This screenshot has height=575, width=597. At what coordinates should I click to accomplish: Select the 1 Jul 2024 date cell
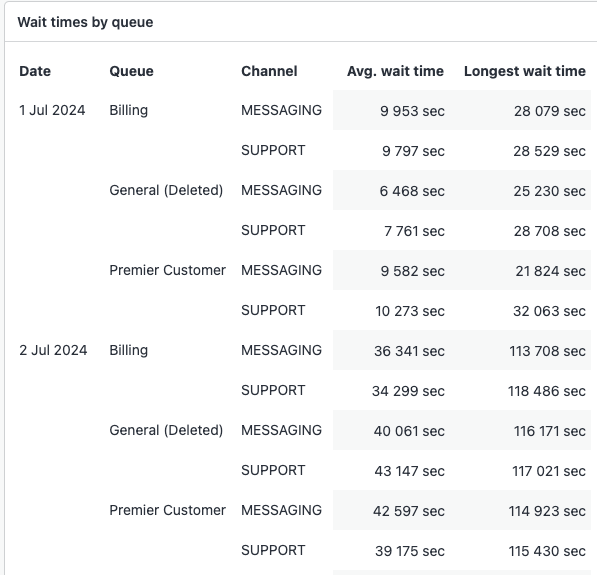click(x=52, y=110)
